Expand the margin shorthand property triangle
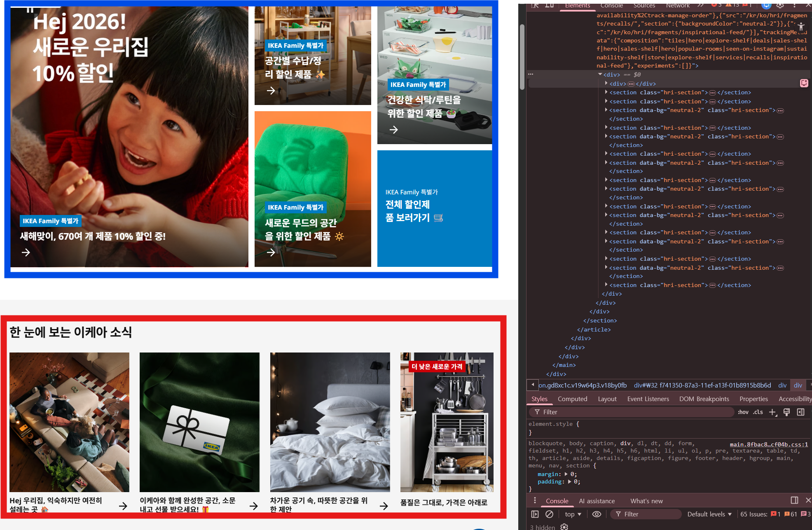Image resolution: width=812 pixels, height=530 pixels. pos(566,474)
